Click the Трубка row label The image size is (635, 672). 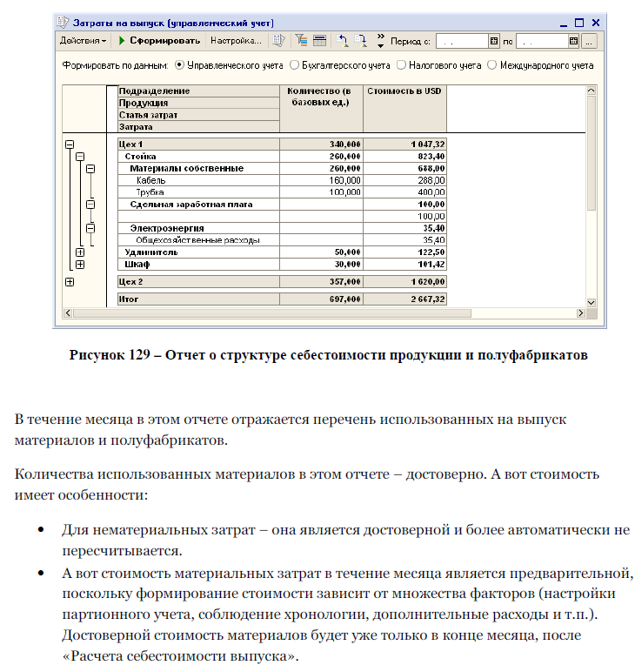pyautogui.click(x=150, y=192)
